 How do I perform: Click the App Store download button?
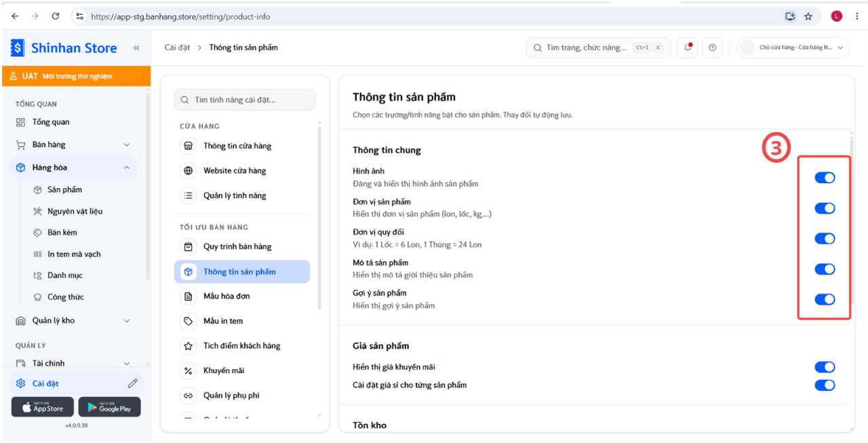[43, 407]
